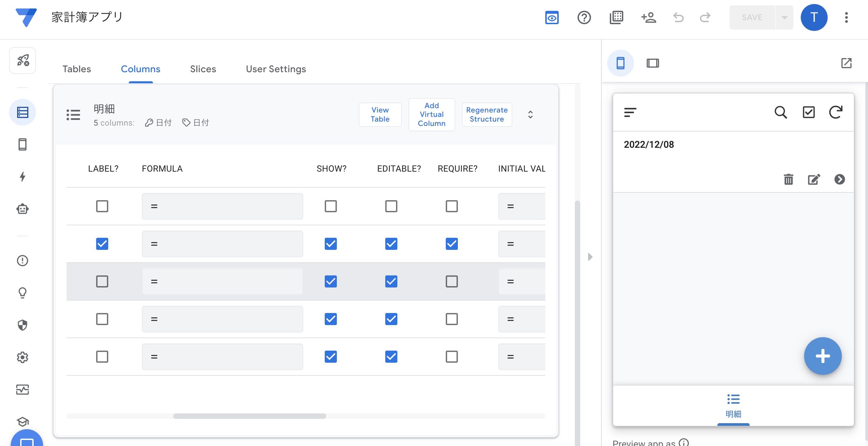
Task: Click the search magnifier in app preview
Action: [780, 112]
